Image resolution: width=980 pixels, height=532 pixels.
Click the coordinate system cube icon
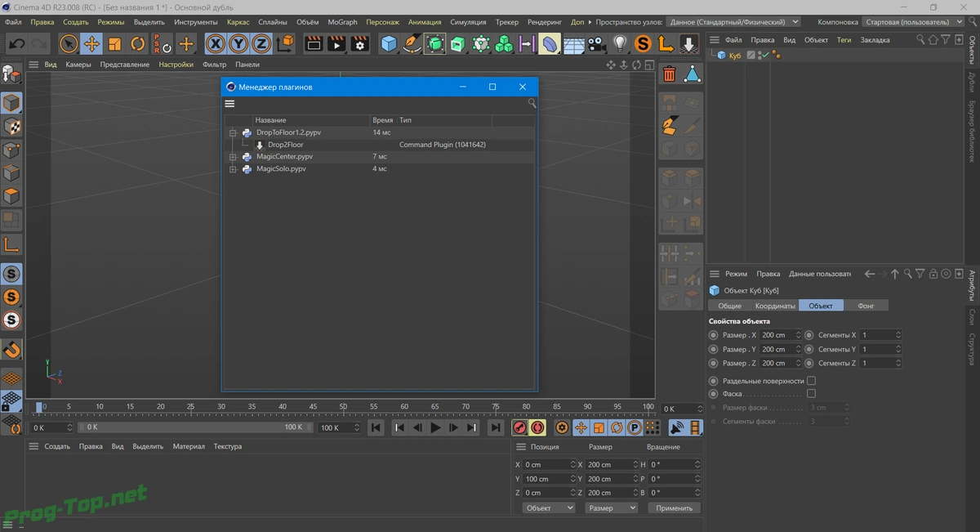tap(285, 43)
